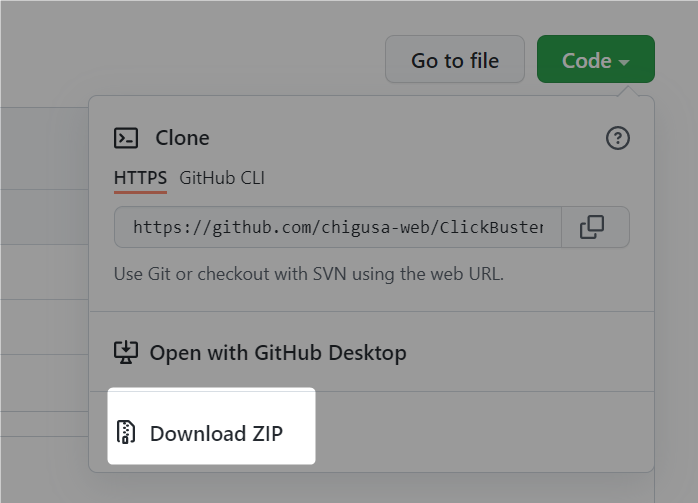Click the desktop download icon
This screenshot has height=503, width=698.
126,353
